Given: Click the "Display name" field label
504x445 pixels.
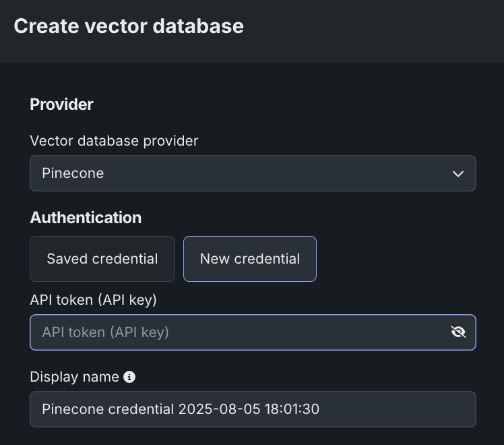Looking at the screenshot, I should click(x=74, y=377).
